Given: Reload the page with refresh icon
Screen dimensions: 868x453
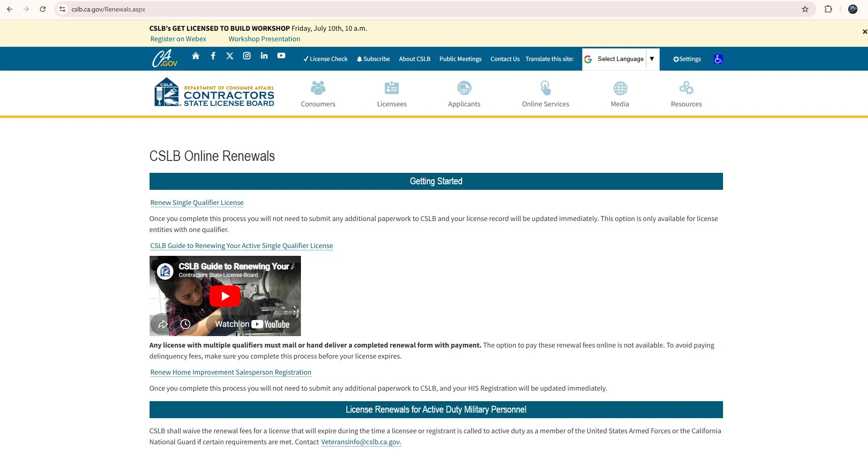Looking at the screenshot, I should pyautogui.click(x=43, y=9).
